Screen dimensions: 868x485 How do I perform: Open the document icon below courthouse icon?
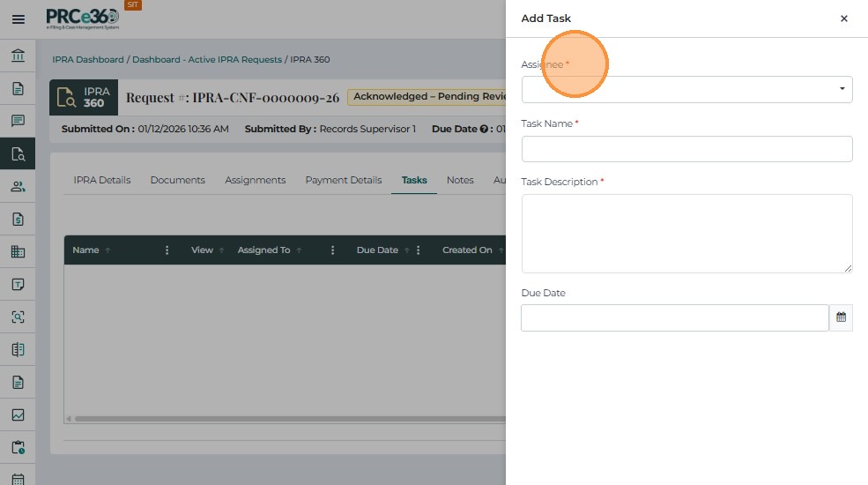(x=18, y=88)
